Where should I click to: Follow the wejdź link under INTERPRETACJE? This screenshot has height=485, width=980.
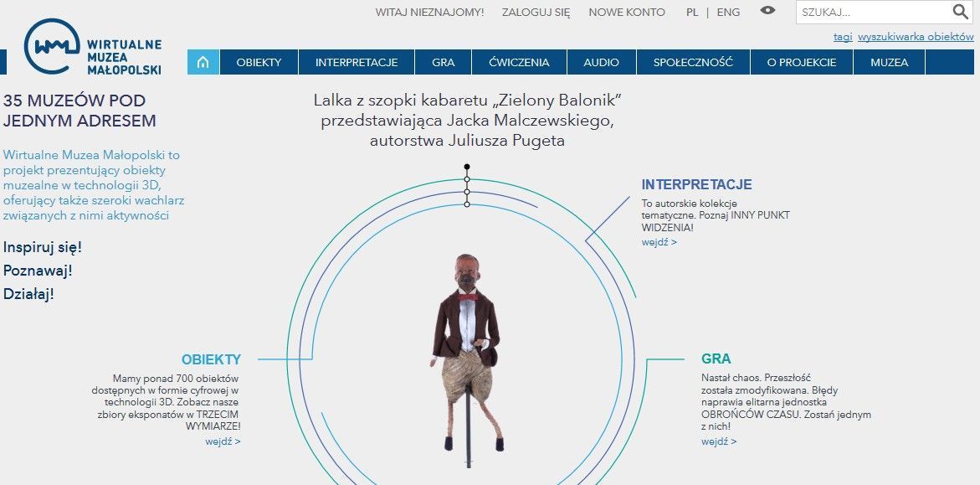coord(659,242)
